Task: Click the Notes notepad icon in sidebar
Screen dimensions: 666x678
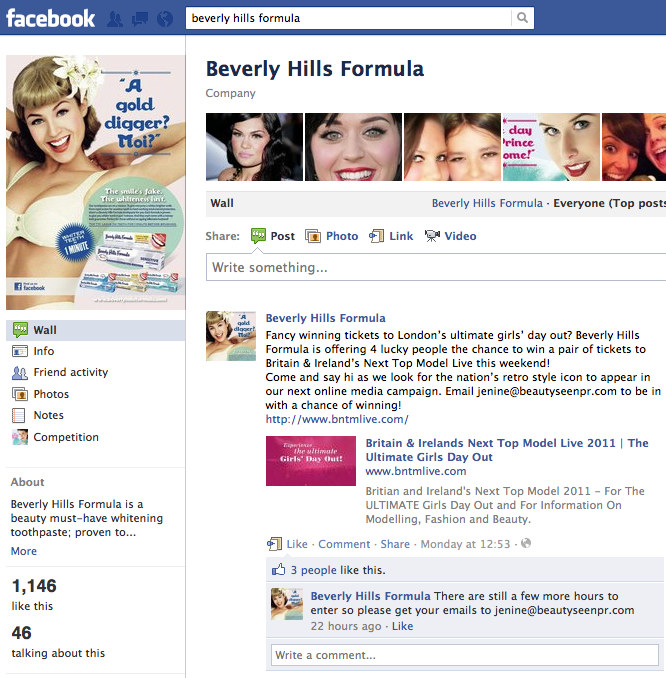Action: (19, 415)
